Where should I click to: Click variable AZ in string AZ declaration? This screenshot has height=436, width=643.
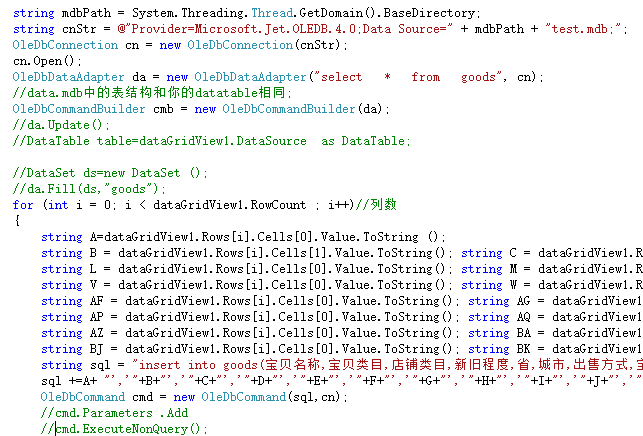[x=97, y=333]
